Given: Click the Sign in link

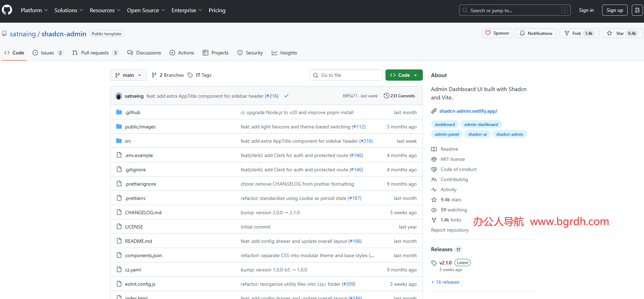Looking at the screenshot, I should click(586, 10).
